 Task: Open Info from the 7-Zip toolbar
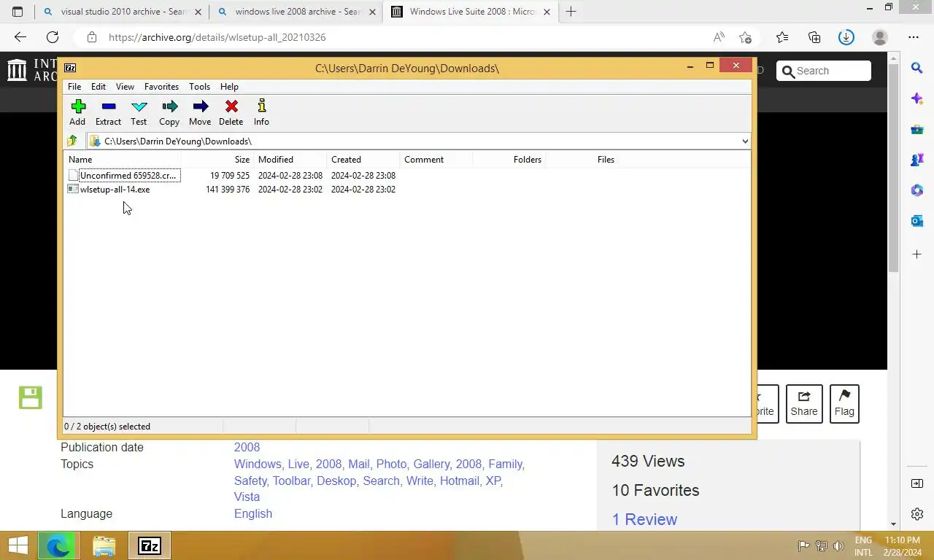click(261, 112)
